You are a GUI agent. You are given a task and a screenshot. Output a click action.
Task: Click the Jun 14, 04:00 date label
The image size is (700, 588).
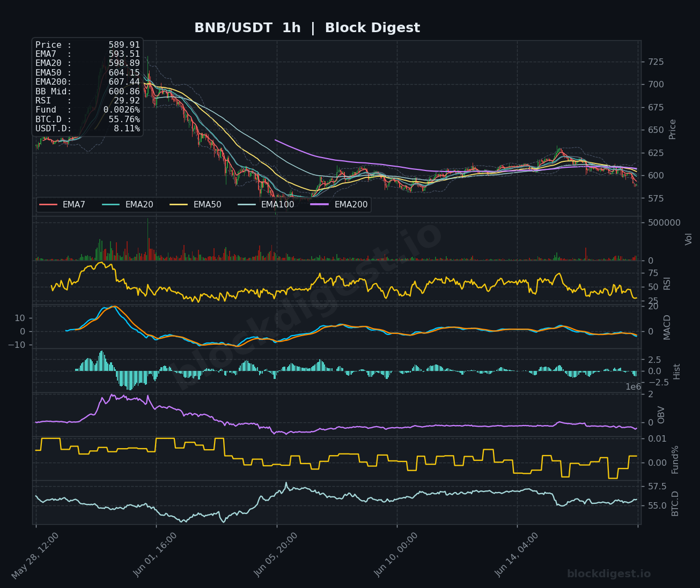coord(517,555)
